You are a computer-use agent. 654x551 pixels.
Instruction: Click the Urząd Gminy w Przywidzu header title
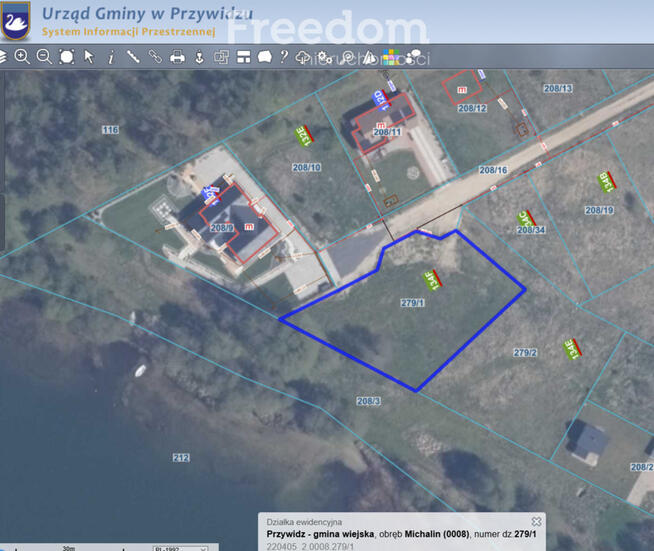point(147,13)
